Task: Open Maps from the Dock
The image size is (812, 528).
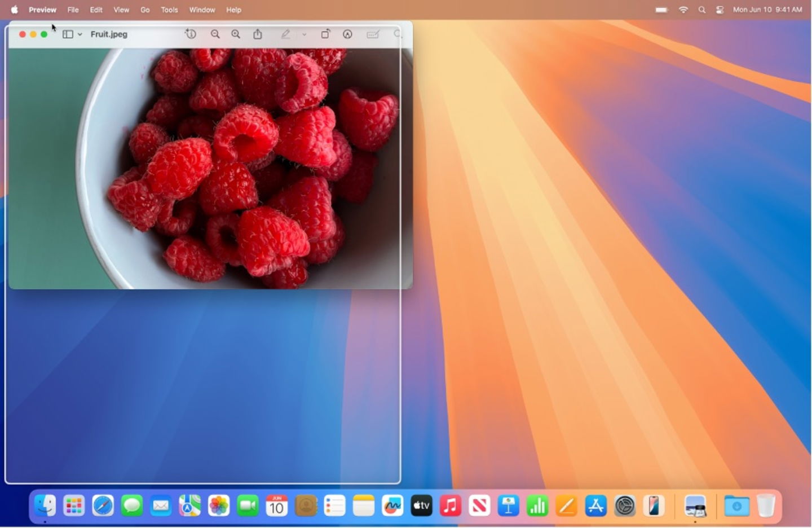Action: pos(190,505)
